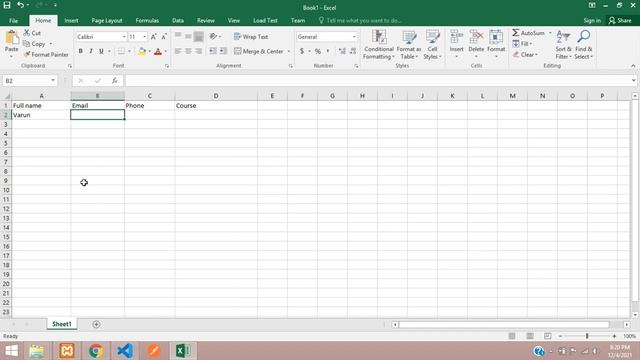Click Increase Decimal icon
The width and height of the screenshot is (640, 360).
[342, 51]
